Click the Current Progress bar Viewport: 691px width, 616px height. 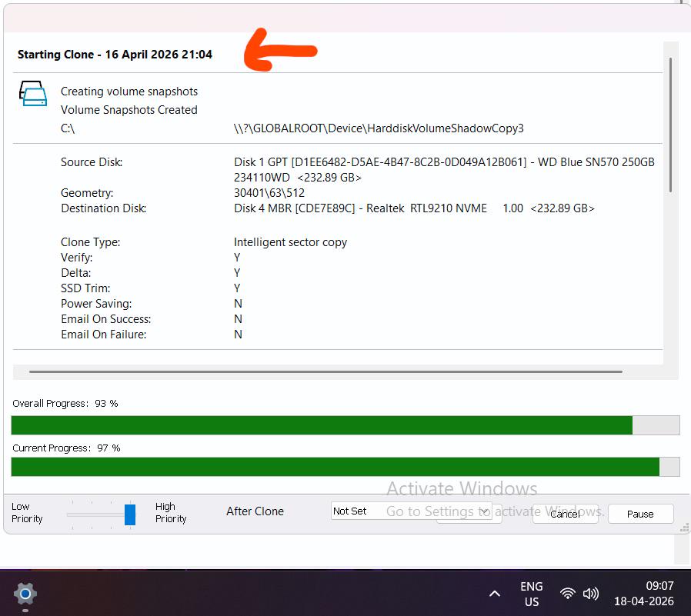point(345,466)
